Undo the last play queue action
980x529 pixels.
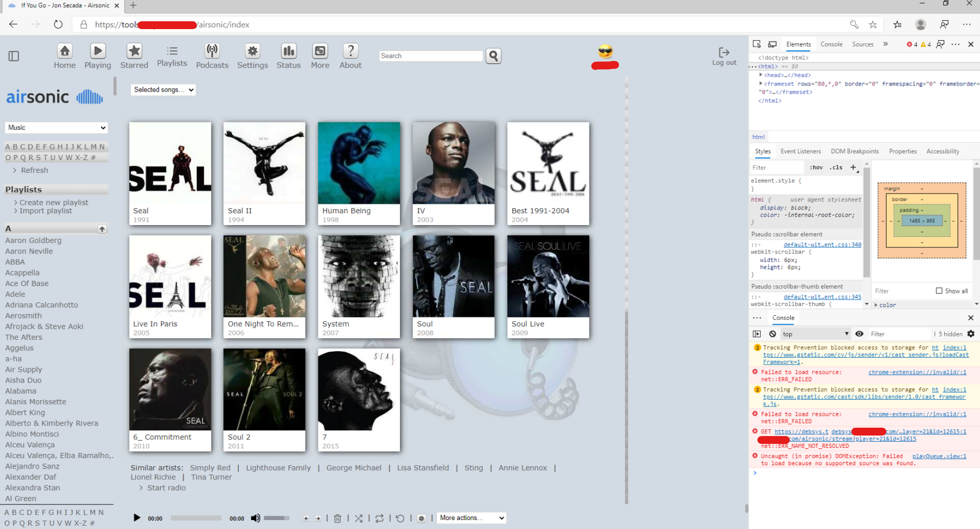pyautogui.click(x=400, y=518)
